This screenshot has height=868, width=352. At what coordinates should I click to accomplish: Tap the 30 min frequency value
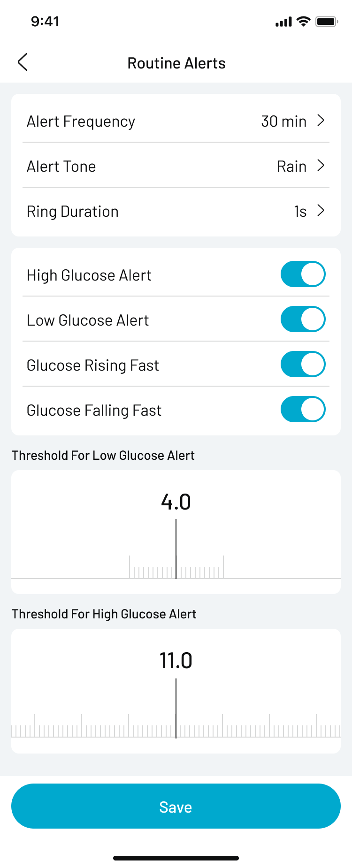(283, 122)
